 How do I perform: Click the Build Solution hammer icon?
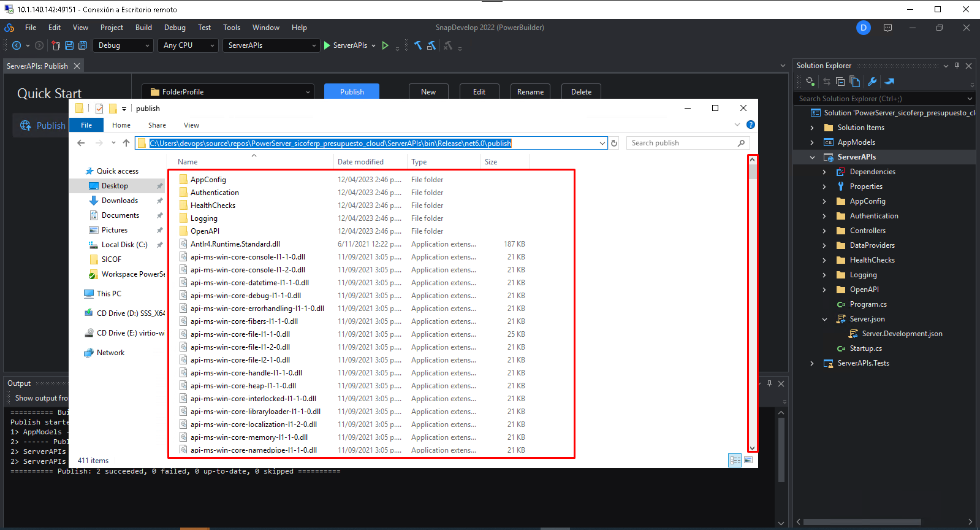click(418, 45)
